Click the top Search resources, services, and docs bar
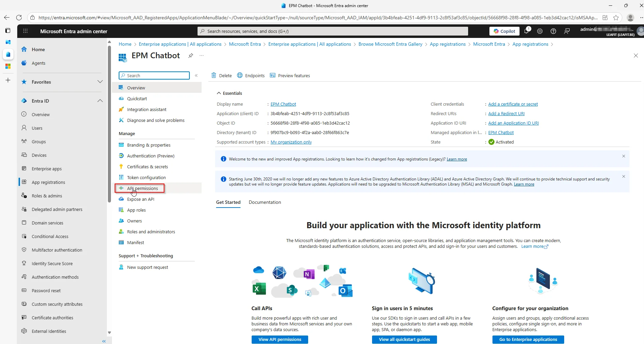 tap(333, 31)
